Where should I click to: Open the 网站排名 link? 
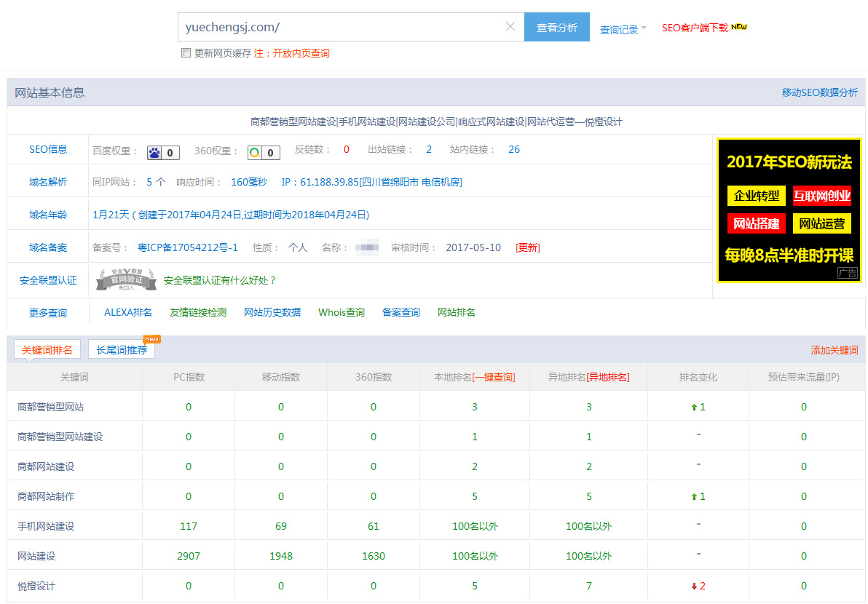tap(456, 312)
